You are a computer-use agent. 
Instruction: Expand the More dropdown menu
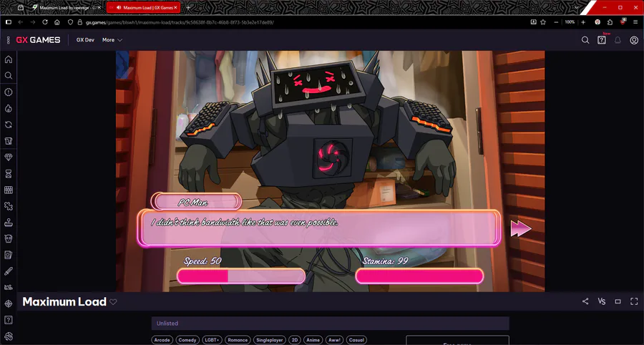click(x=112, y=40)
